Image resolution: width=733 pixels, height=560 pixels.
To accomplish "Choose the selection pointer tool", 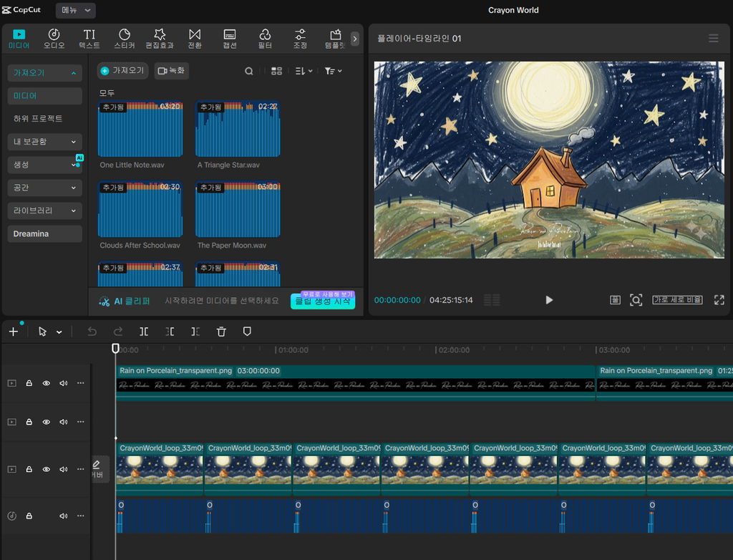I will coord(42,332).
